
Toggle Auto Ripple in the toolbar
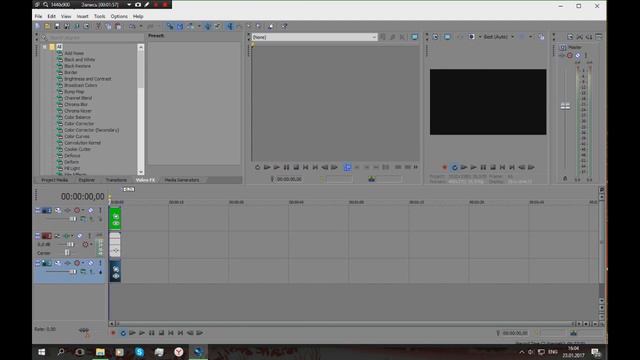[x=190, y=27]
